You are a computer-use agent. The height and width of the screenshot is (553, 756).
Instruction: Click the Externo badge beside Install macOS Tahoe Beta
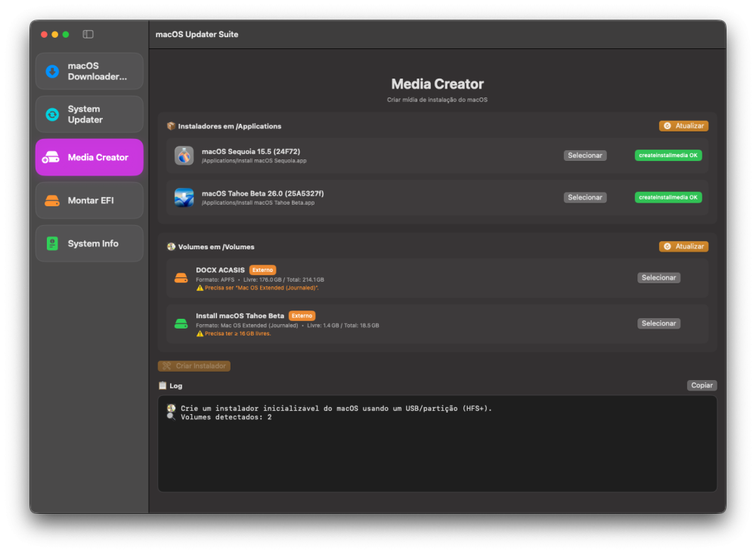tap(302, 316)
